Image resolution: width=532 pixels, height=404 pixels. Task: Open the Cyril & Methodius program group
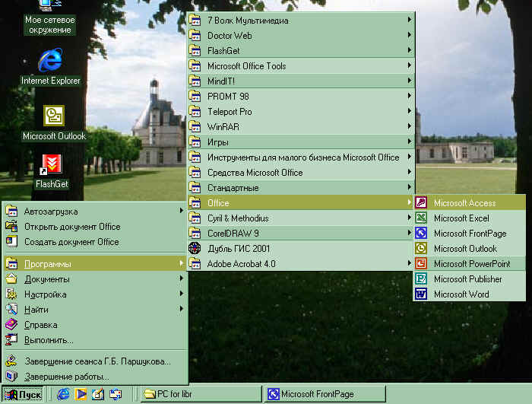point(301,218)
